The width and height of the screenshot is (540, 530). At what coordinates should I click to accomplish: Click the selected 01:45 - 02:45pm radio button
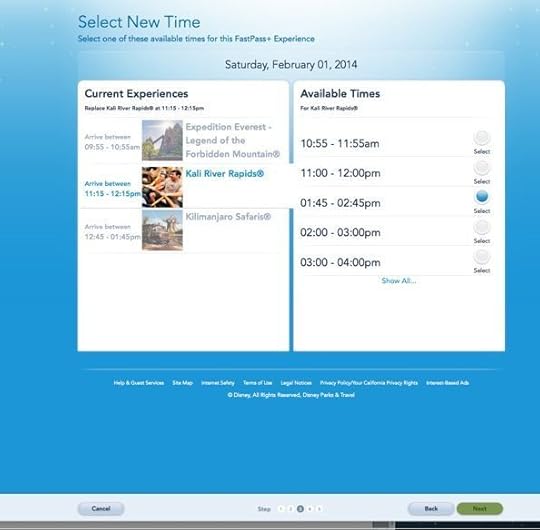pyautogui.click(x=482, y=197)
